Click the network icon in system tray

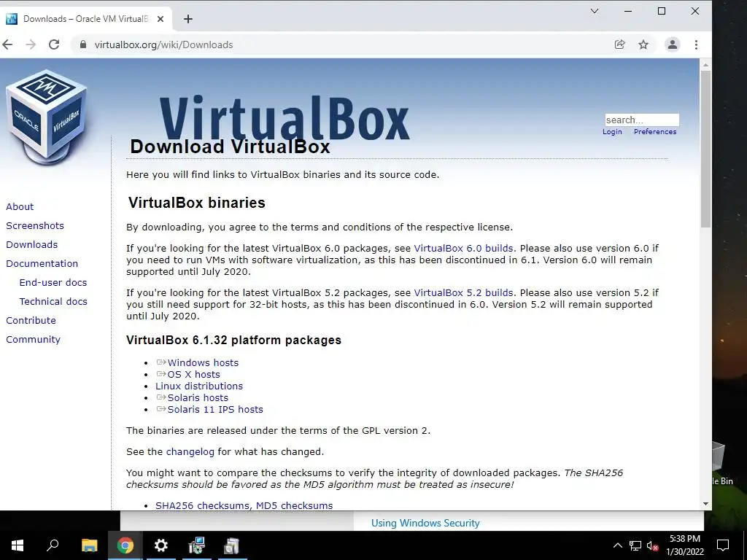[x=635, y=545]
